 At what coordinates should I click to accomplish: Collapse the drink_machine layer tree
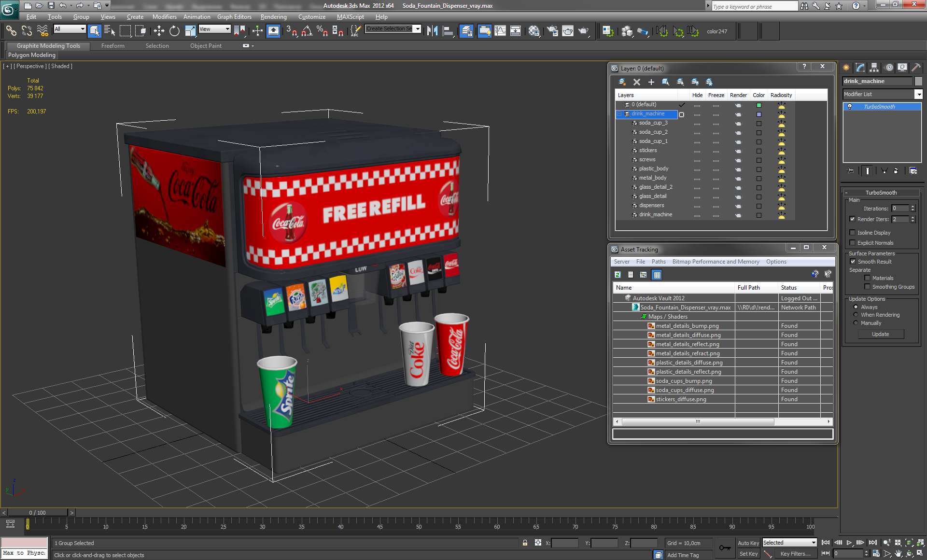619,114
